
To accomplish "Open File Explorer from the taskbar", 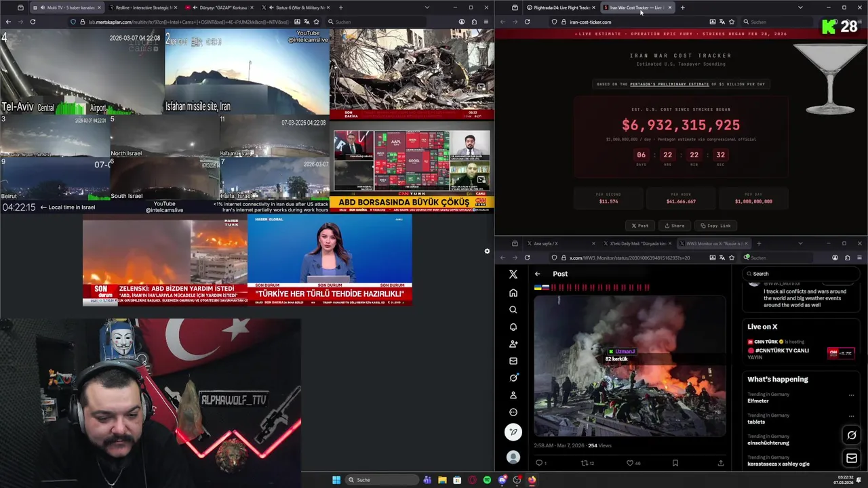I will coord(442,480).
